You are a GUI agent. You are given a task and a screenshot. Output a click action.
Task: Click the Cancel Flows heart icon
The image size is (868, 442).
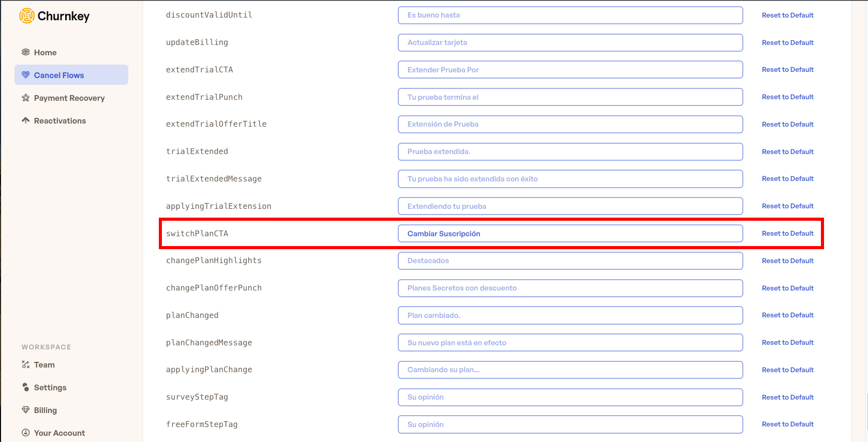(25, 75)
